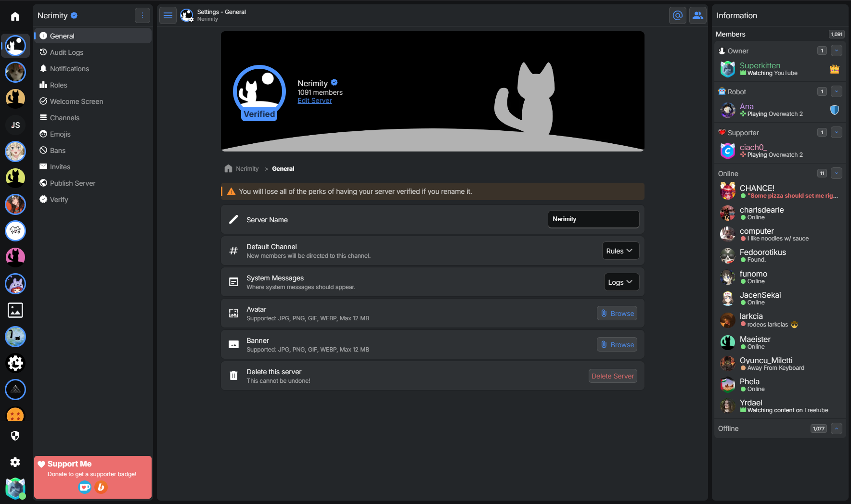Viewport: 851px width, 504px height.
Task: Open the three-dot server options menu
Action: coord(142,15)
